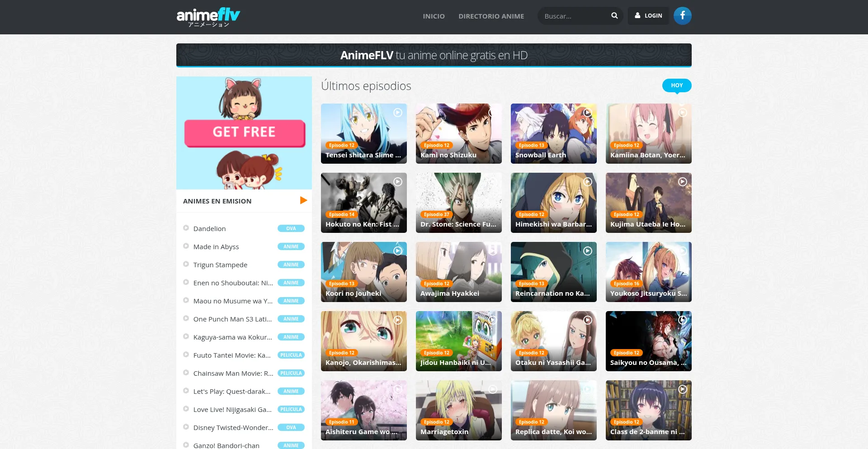Open Awajima Hyakkei episode thumbnail
This screenshot has height=449, width=868.
(x=459, y=272)
